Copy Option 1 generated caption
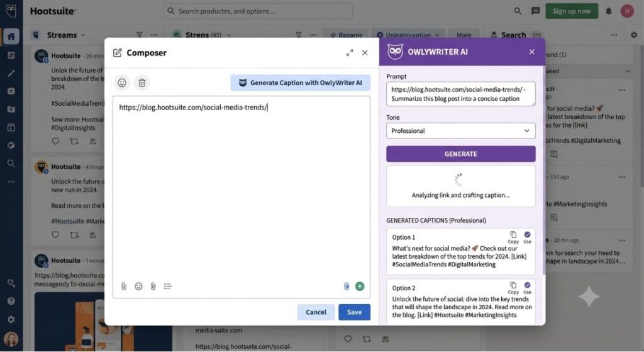 click(x=513, y=237)
